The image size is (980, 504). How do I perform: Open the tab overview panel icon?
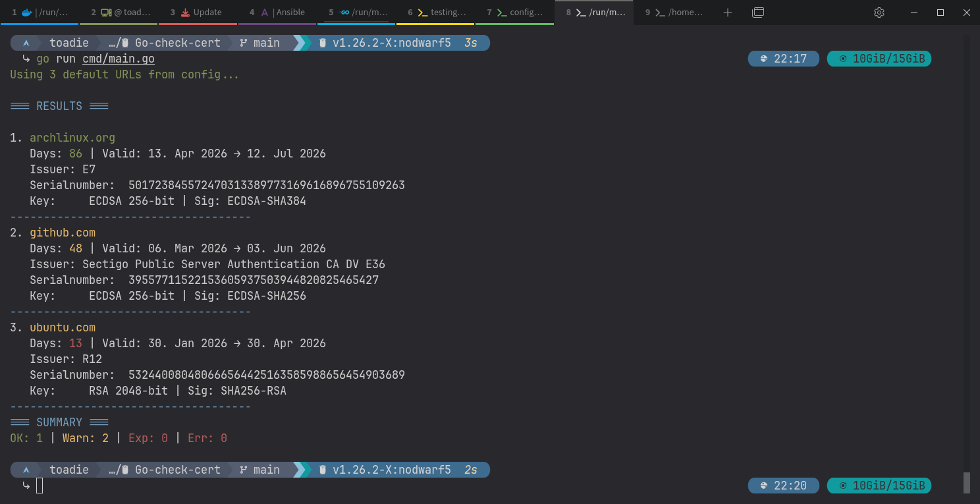tap(758, 13)
